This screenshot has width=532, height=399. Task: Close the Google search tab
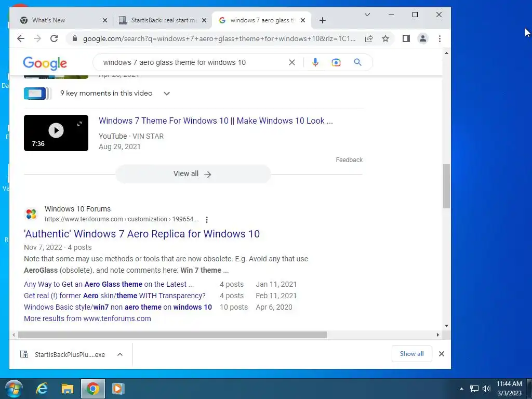click(x=303, y=20)
